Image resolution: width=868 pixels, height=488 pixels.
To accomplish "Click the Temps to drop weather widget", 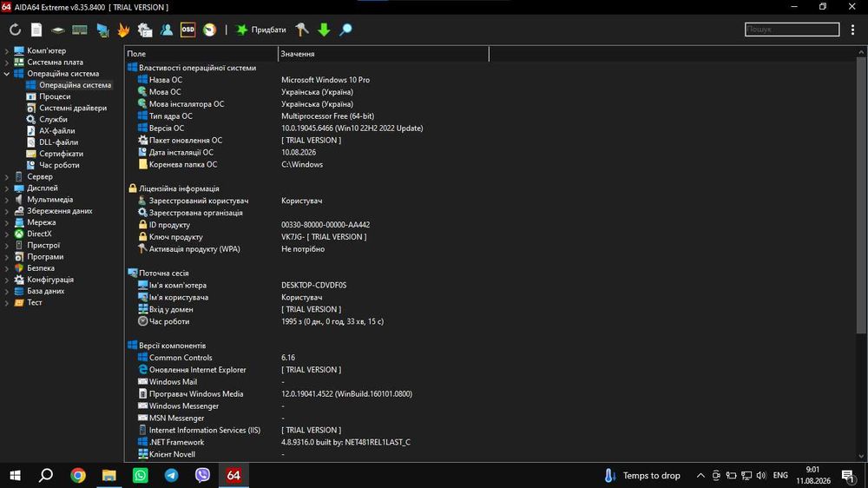I will [642, 475].
